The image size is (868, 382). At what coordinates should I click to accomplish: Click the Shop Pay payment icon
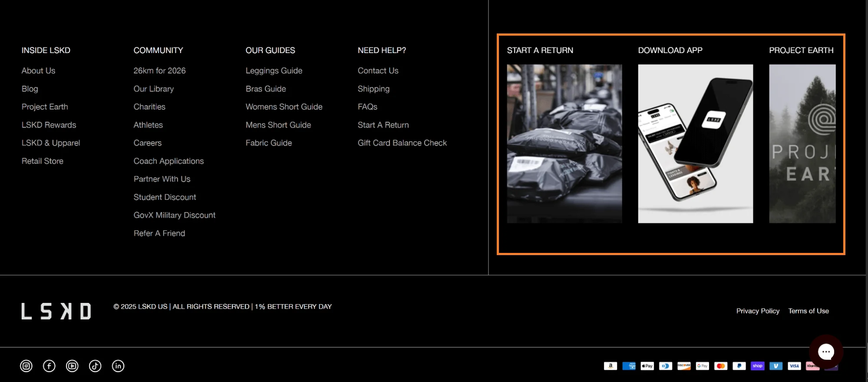coord(757,366)
